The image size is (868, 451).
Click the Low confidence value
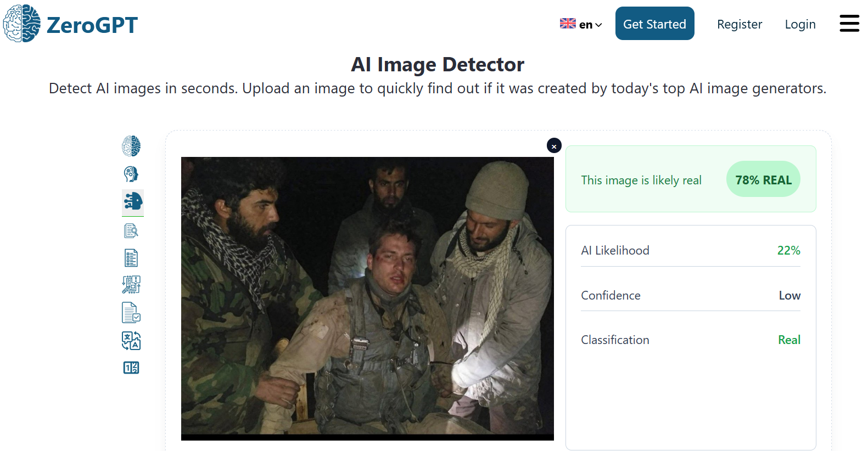tap(789, 295)
